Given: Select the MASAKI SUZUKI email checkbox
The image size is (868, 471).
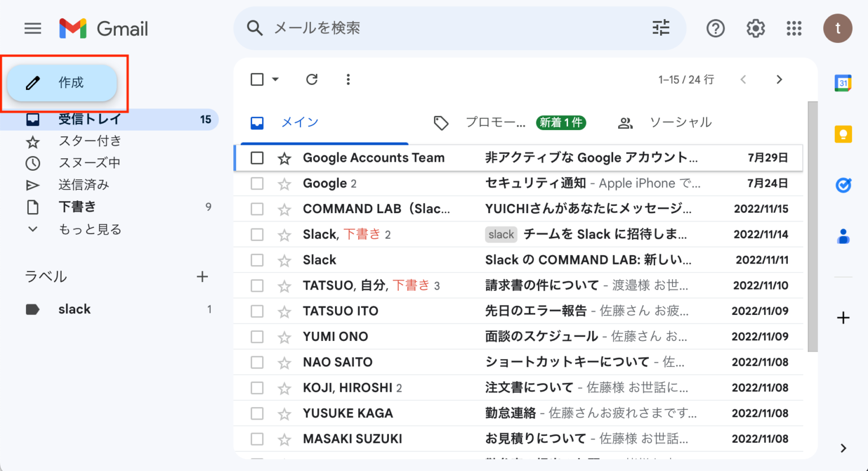Looking at the screenshot, I should coord(257,439).
